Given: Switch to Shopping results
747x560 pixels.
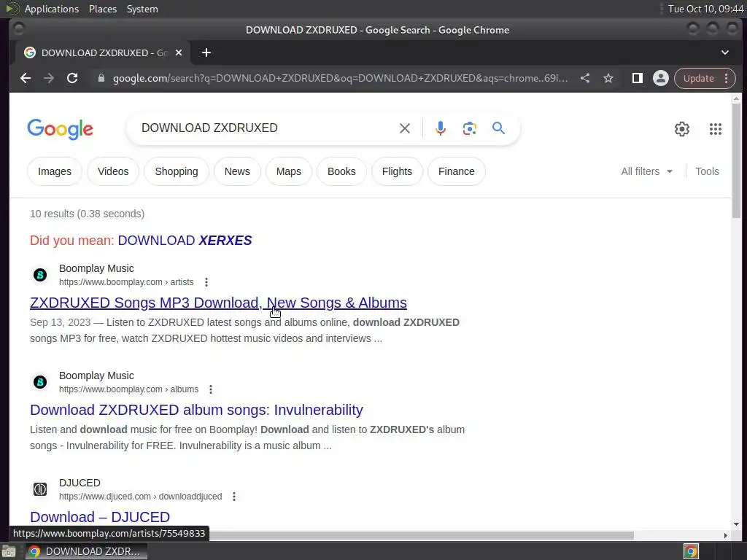Looking at the screenshot, I should [x=177, y=171].
